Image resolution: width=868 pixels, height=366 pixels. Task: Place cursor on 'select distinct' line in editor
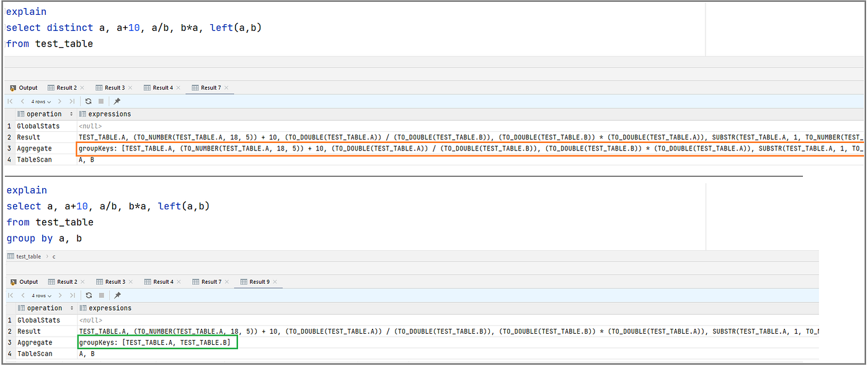coord(134,28)
